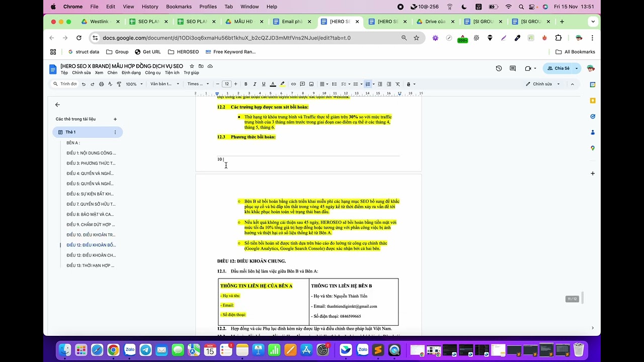Toggle bold formatting
The width and height of the screenshot is (644, 362).
(x=246, y=84)
